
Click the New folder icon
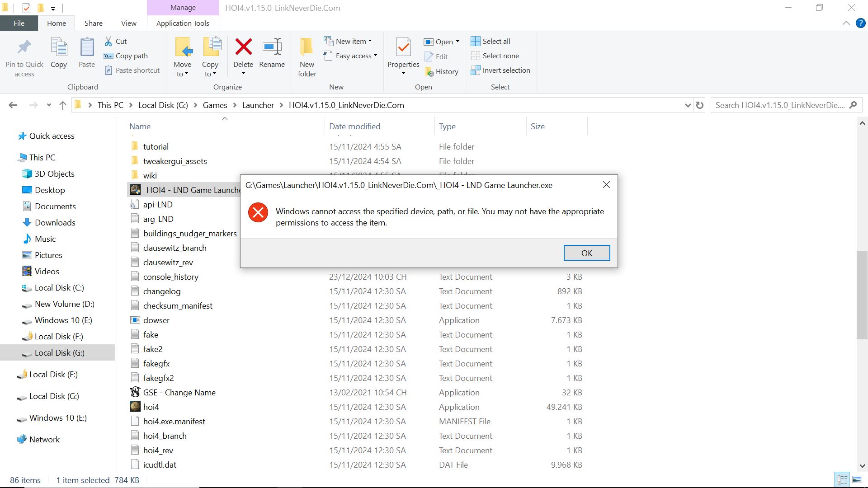click(x=307, y=47)
